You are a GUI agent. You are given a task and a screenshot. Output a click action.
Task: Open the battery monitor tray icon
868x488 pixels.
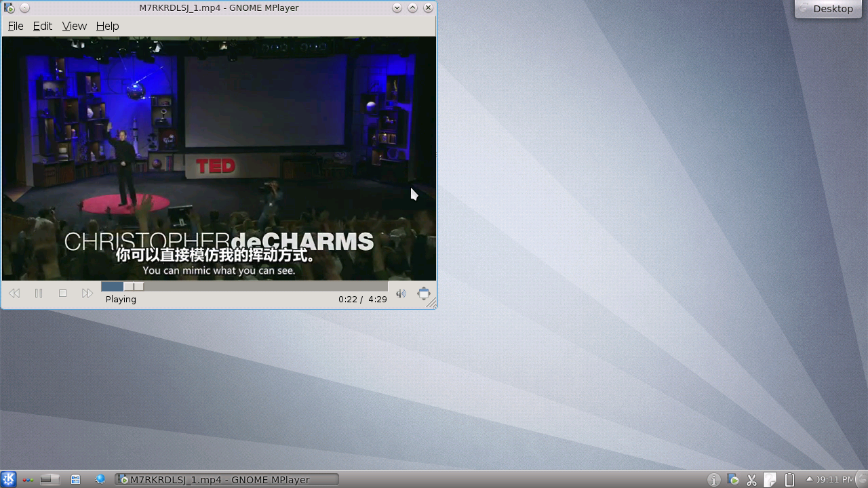point(789,480)
